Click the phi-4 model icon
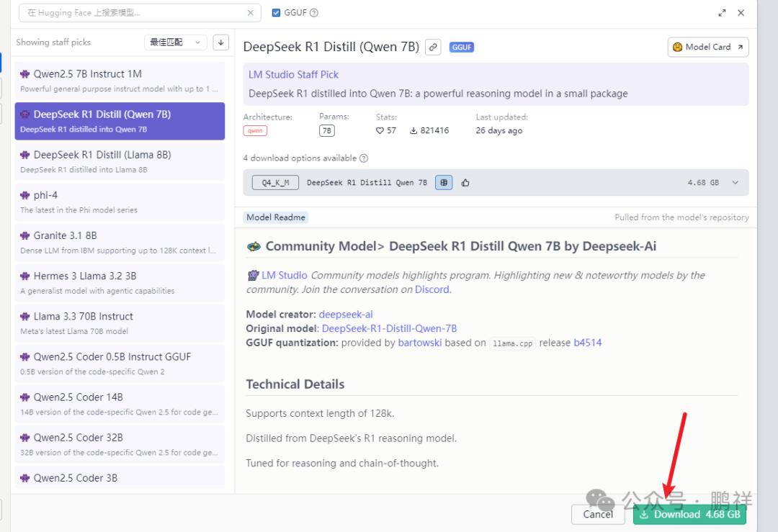This screenshot has height=532, width=778. [24, 195]
